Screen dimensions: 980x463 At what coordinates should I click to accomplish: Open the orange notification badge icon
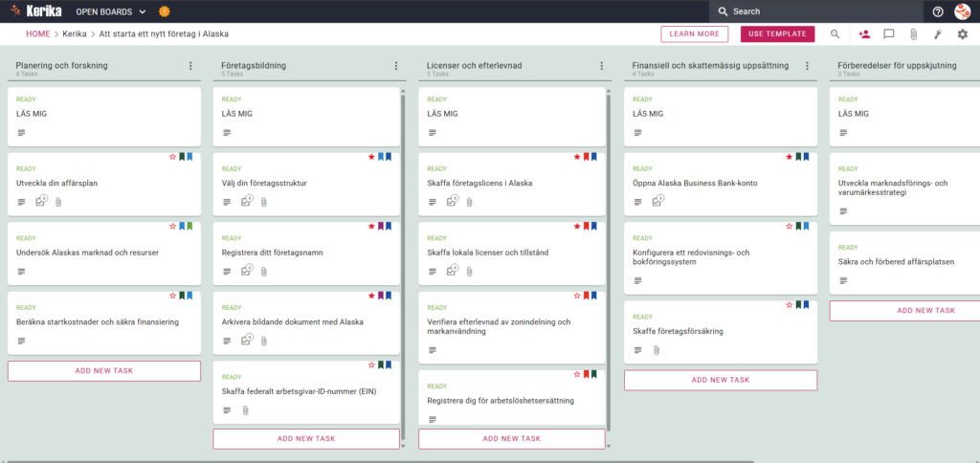tap(165, 11)
